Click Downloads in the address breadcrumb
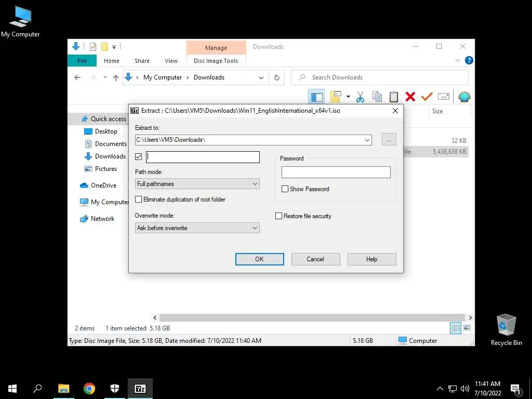This screenshot has height=399, width=532. point(209,77)
